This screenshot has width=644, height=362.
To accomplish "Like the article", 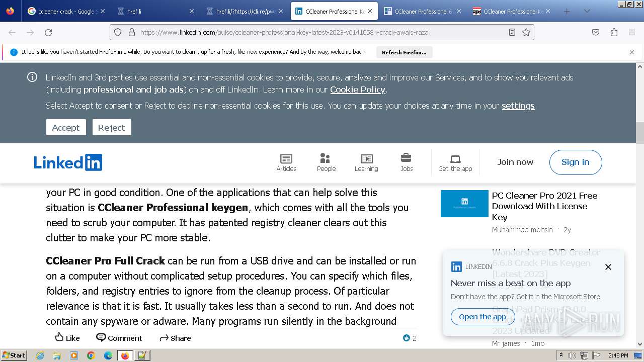I will (67, 338).
